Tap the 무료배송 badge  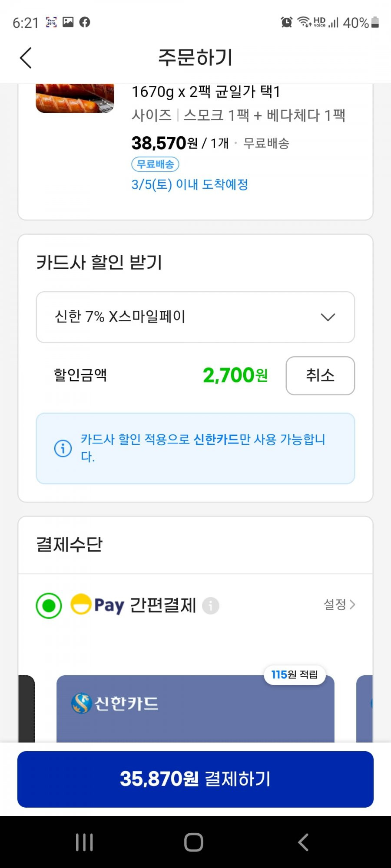tap(155, 164)
